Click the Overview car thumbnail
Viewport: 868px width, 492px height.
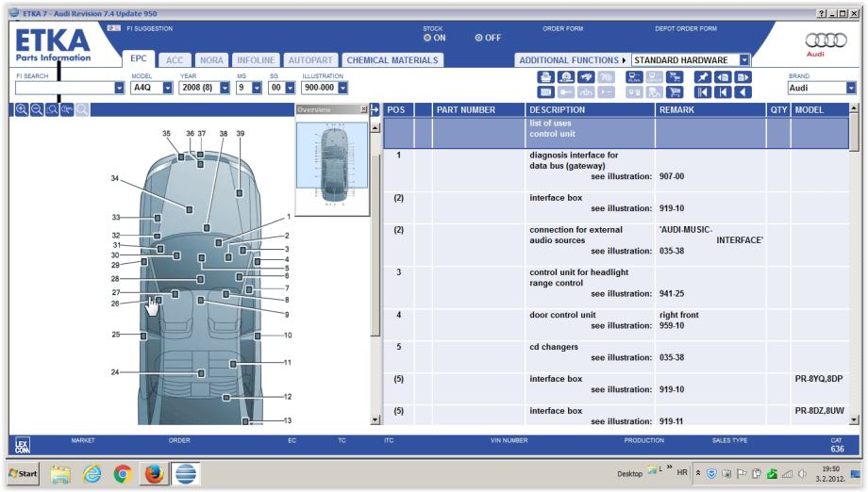[332, 165]
